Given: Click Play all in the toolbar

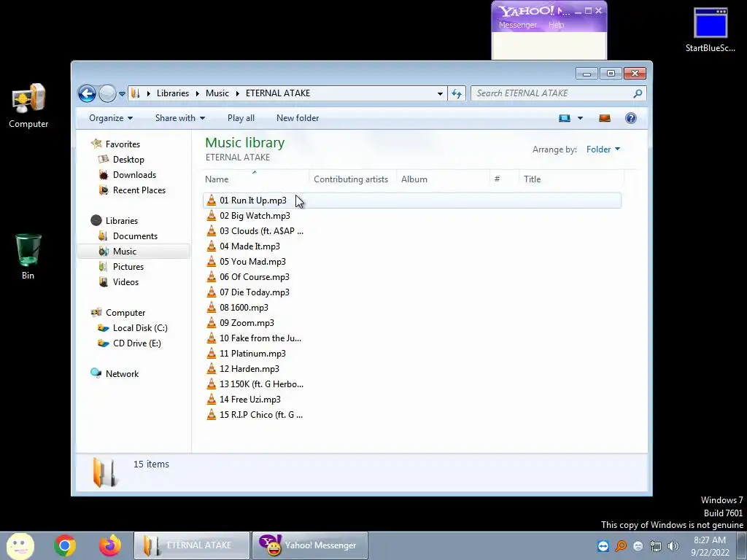Looking at the screenshot, I should (x=241, y=118).
